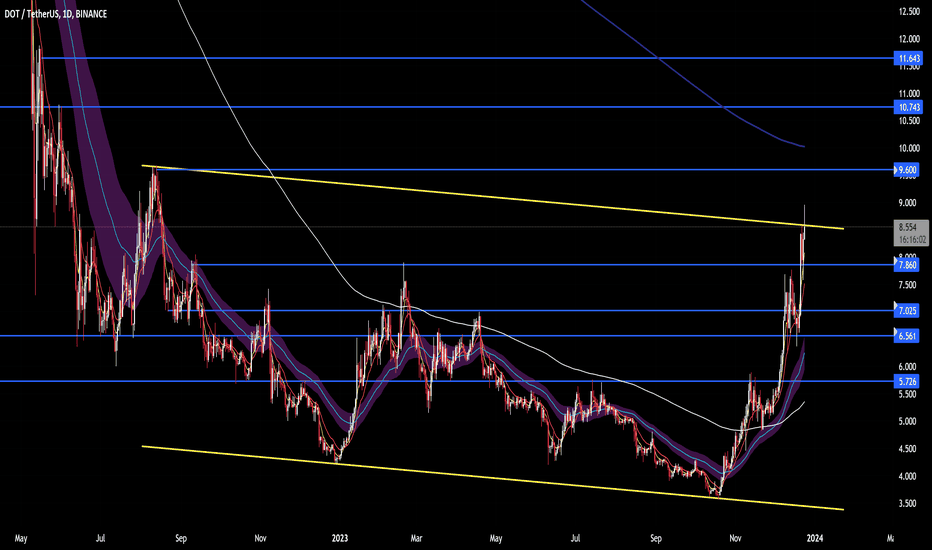This screenshot has height=550, width=932.
Task: Select the lower yellow channel trendline
Action: coord(493,477)
